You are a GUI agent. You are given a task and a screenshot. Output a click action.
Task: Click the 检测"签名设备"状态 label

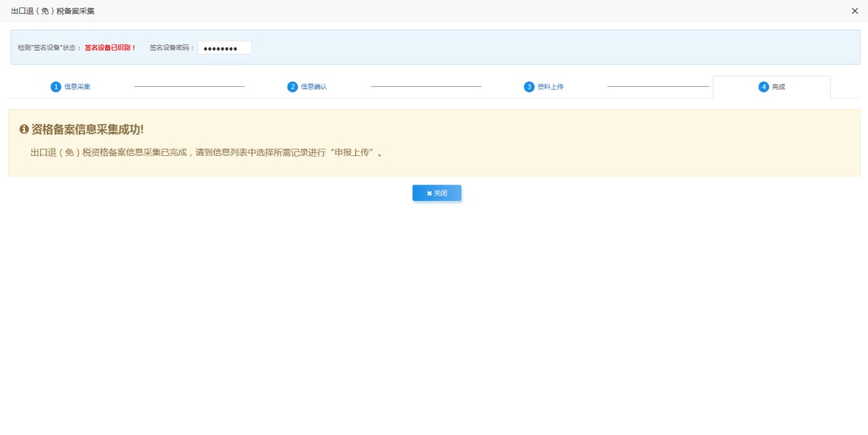49,48
